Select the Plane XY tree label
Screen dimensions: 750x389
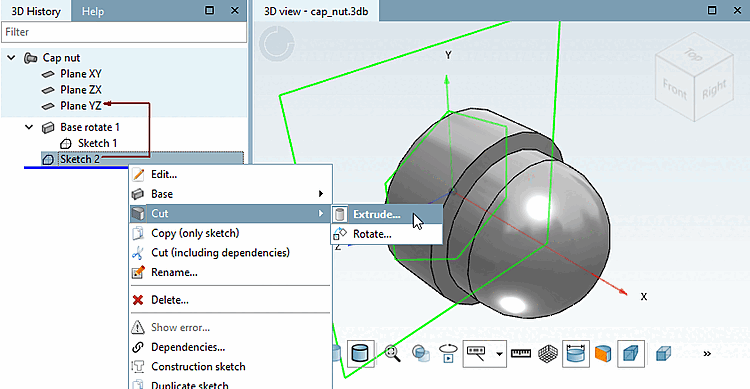pos(81,74)
